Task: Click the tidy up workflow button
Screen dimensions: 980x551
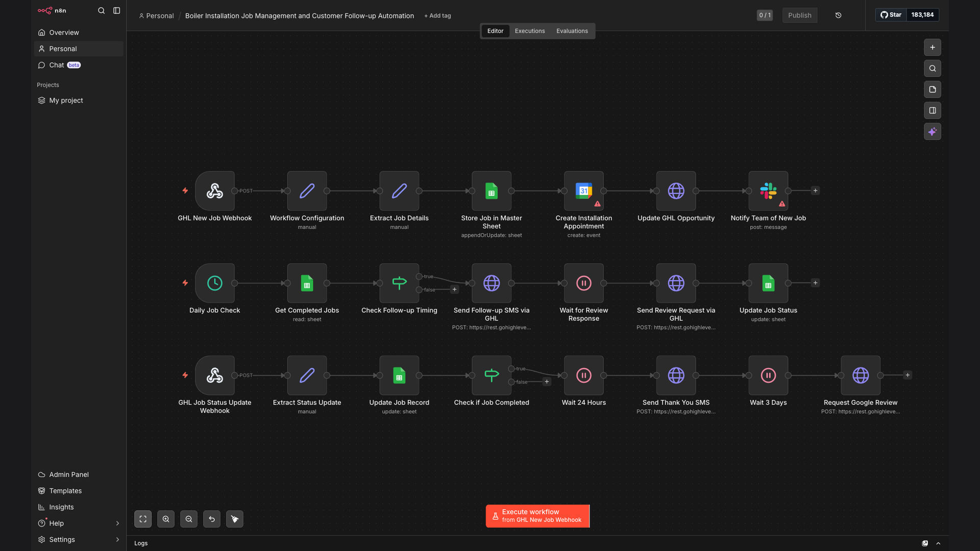Action: (235, 519)
